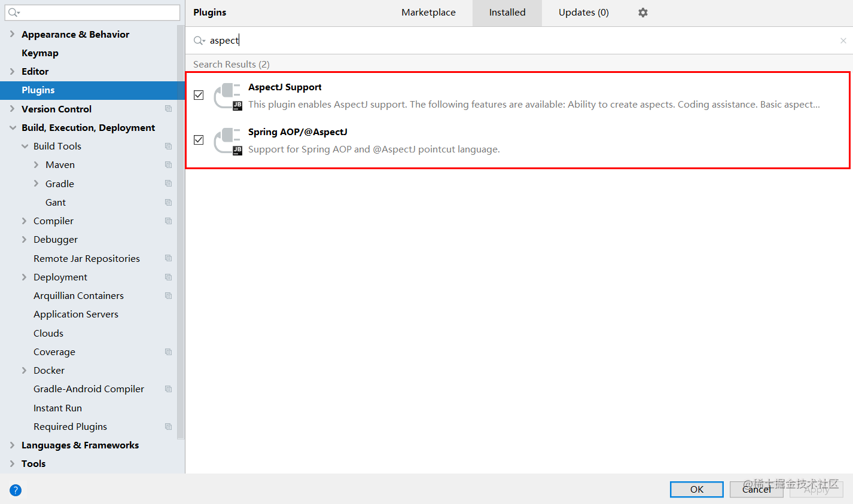Screen dimensions: 853x504
Task: Expand the Gradle node
Action: [x=36, y=184]
